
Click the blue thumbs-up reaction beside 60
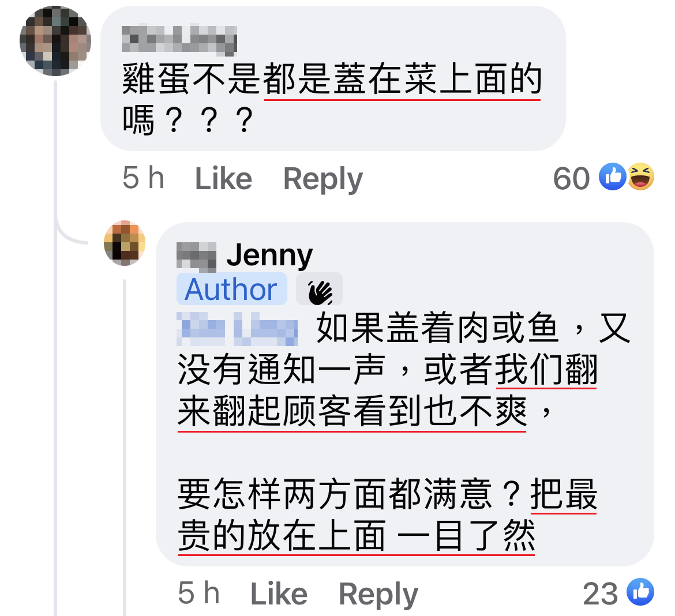click(613, 176)
